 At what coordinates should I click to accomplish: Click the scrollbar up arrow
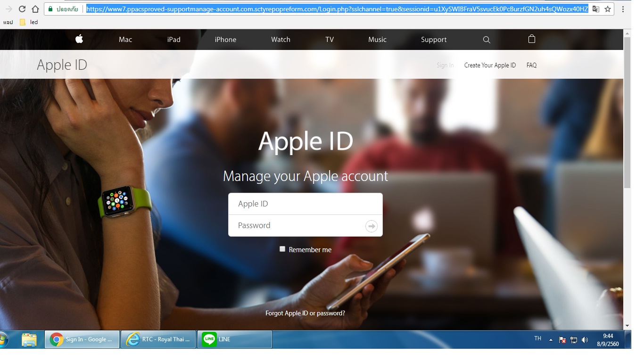click(x=627, y=33)
